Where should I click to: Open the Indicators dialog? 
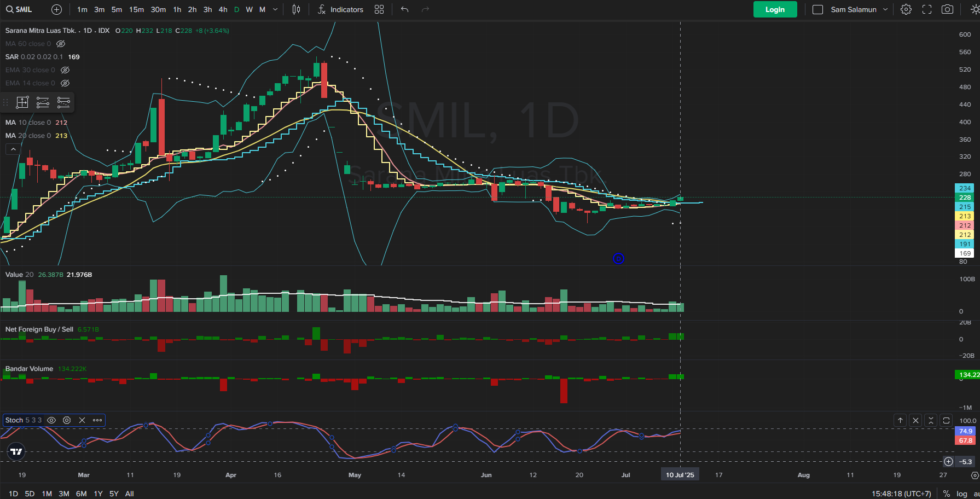(340, 9)
